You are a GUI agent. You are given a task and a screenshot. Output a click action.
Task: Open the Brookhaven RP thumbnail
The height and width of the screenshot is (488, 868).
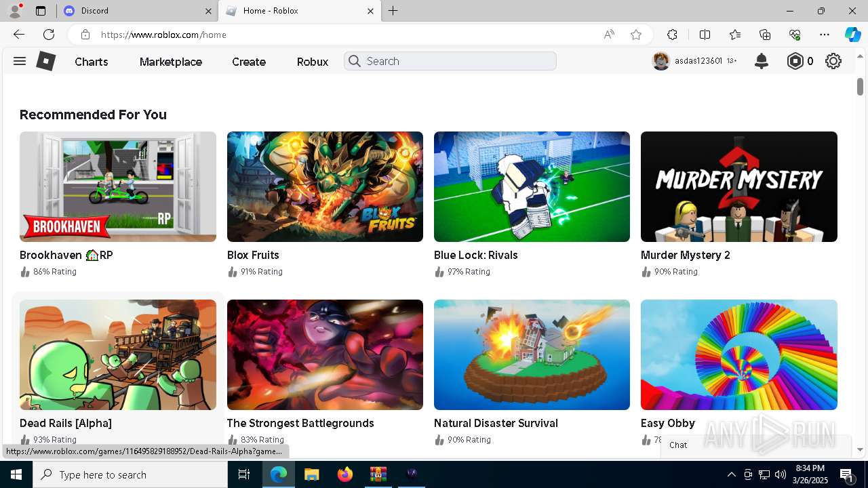[118, 186]
